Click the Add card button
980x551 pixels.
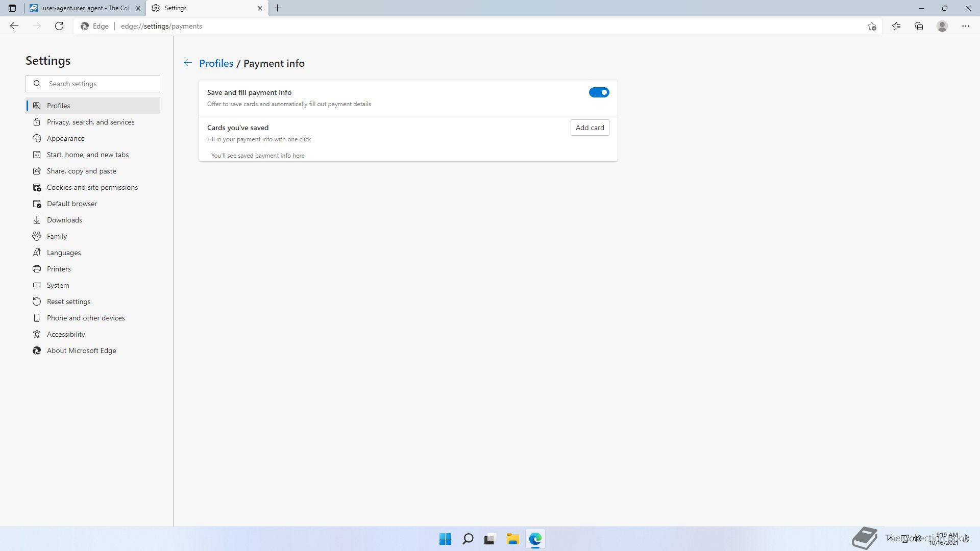(590, 128)
